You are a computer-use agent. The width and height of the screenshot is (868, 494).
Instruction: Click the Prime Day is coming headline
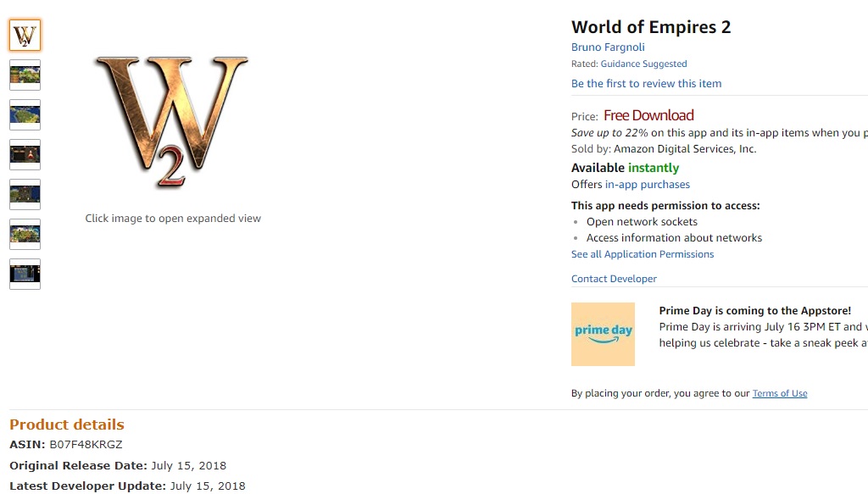(754, 311)
